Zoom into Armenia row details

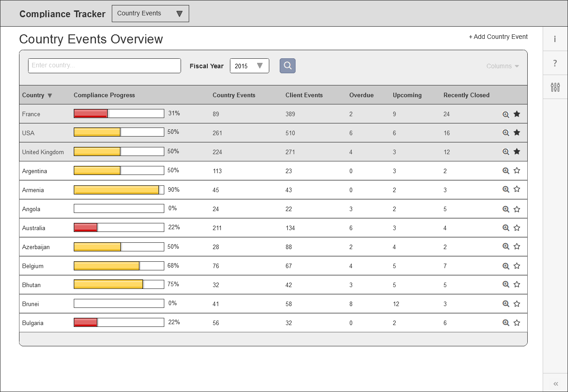[x=506, y=189]
